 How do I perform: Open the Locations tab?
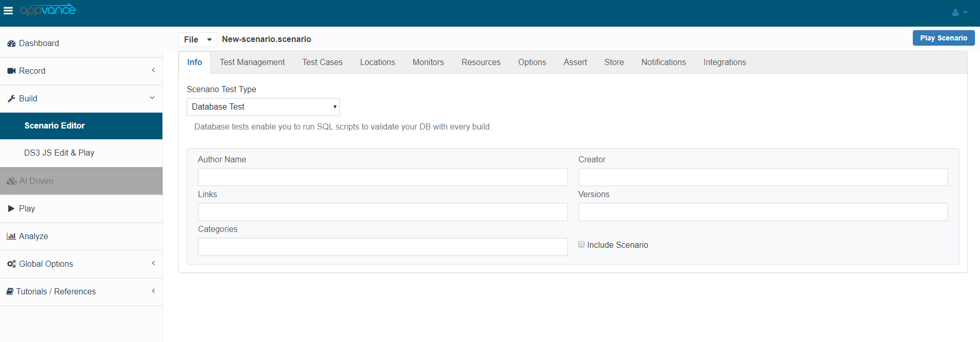(x=378, y=62)
